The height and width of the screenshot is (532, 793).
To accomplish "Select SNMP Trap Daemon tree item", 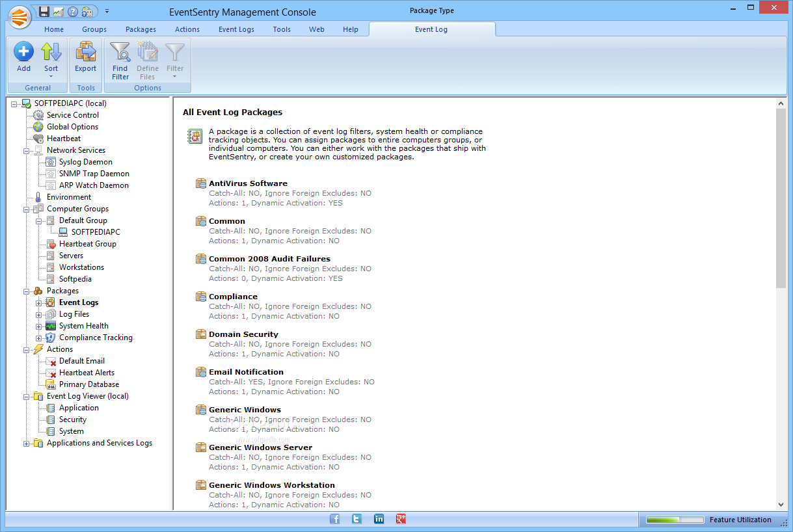I will (x=94, y=174).
